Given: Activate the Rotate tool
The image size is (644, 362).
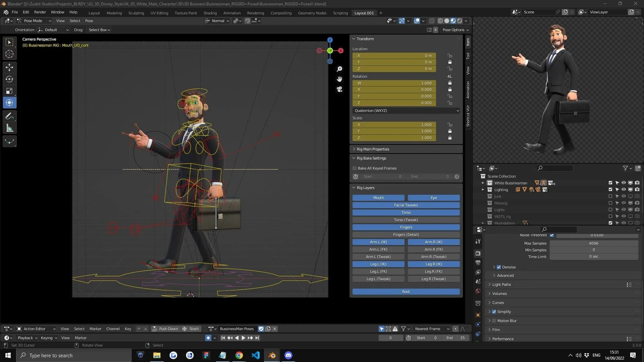Looking at the screenshot, I should [9, 79].
